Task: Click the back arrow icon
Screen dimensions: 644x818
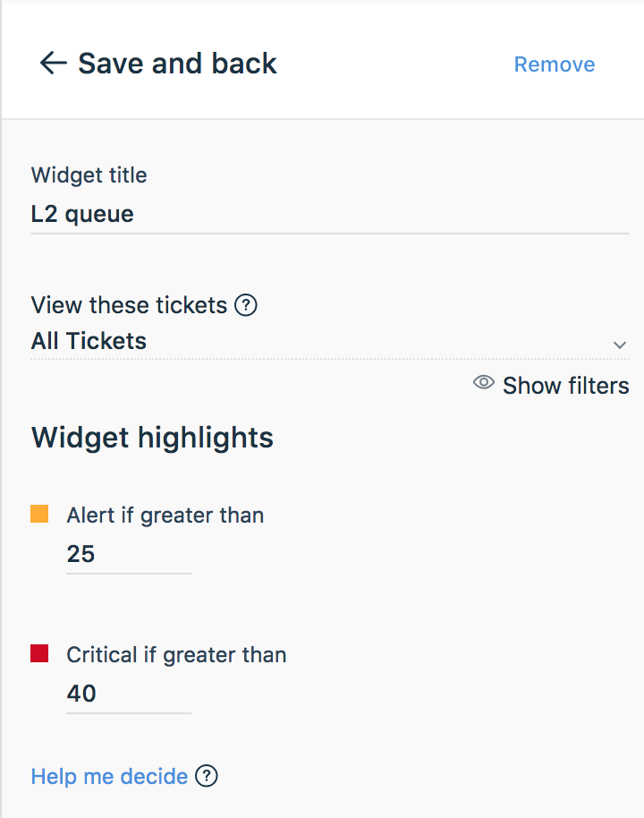Action: [x=53, y=64]
